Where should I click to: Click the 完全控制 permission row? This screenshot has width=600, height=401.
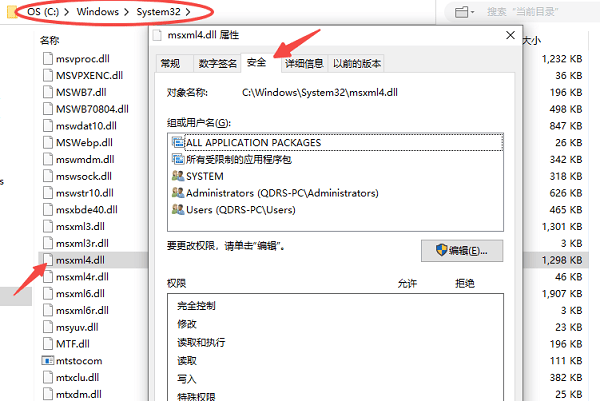pyautogui.click(x=336, y=306)
